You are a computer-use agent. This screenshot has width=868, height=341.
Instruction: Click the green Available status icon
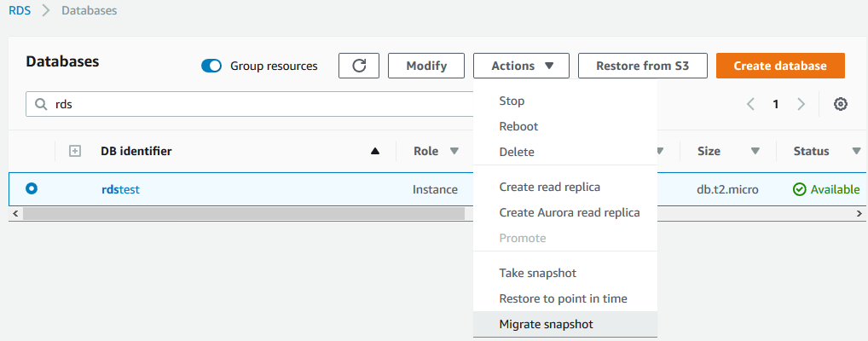pyautogui.click(x=799, y=189)
